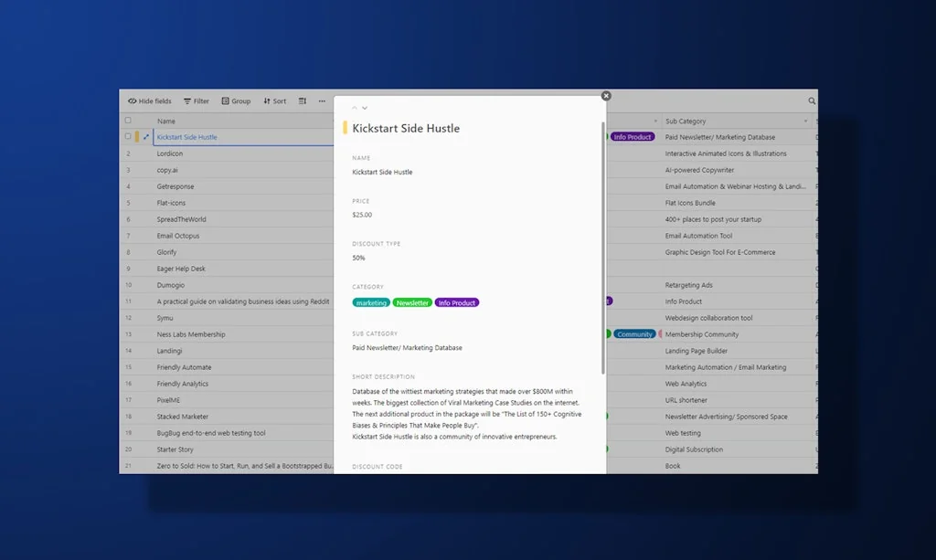The width and height of the screenshot is (936, 560).
Task: Tick the checkbox for Kickstart Side Hustle row
Action: tap(128, 137)
